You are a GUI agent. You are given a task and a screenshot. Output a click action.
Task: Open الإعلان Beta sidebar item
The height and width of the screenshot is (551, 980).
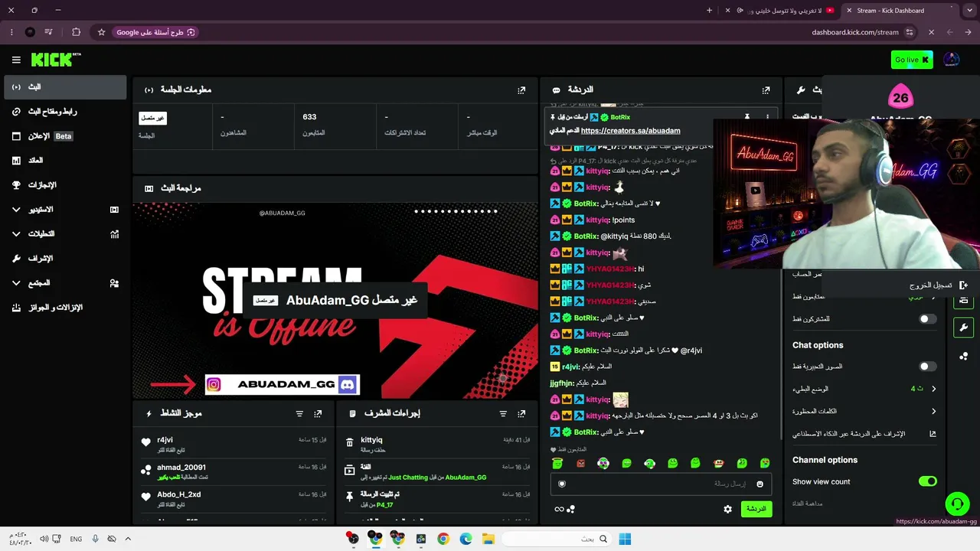(64, 136)
